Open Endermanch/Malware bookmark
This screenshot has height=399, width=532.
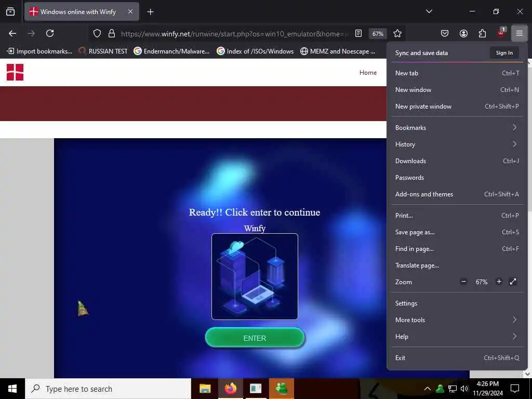[x=171, y=51]
